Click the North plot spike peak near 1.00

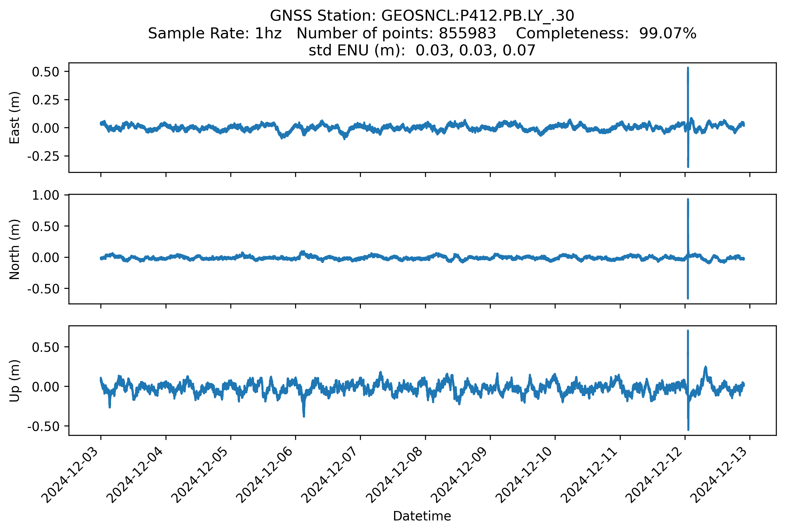[x=688, y=201]
